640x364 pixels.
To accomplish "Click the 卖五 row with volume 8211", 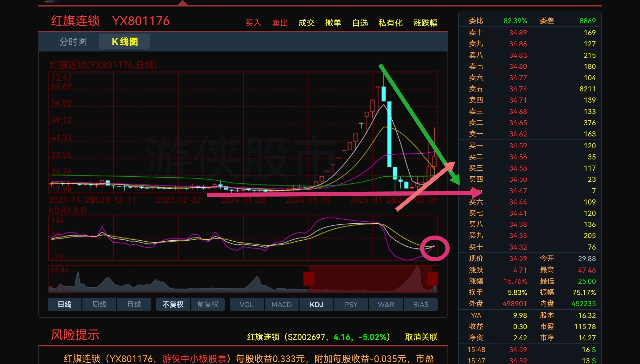I will tap(530, 89).
